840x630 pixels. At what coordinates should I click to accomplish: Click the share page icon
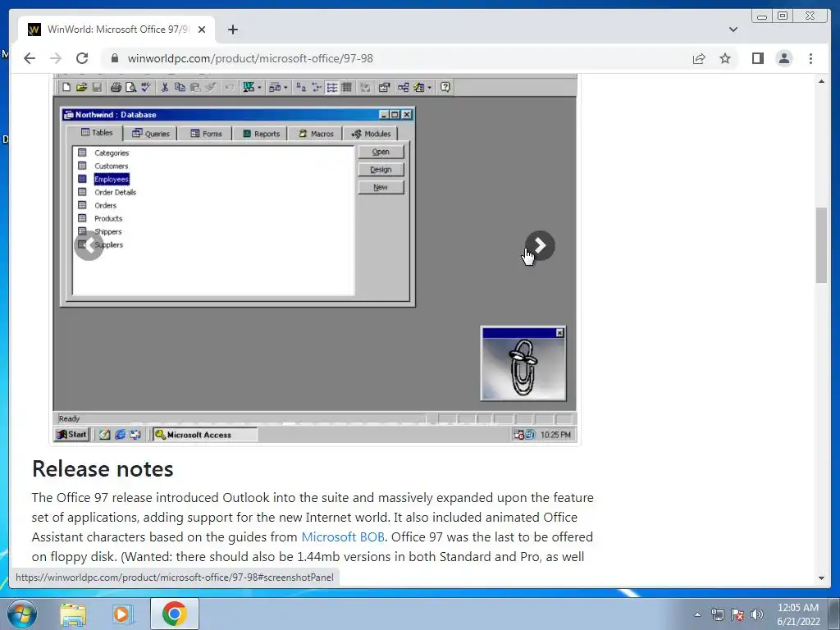[x=699, y=58]
